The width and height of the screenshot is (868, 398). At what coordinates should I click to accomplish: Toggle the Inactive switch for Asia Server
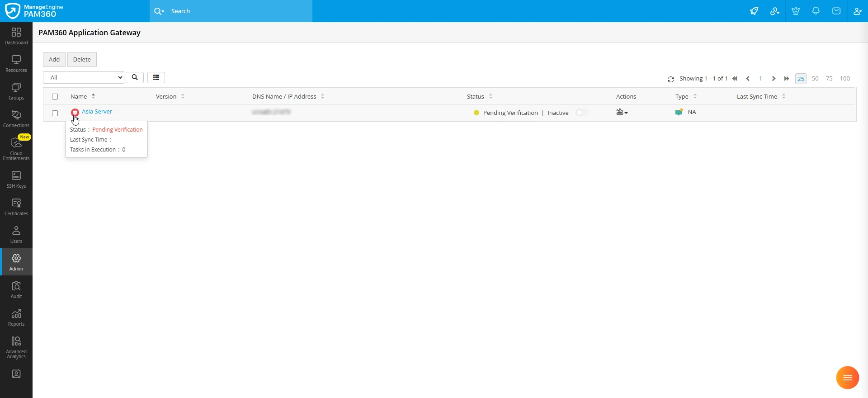pos(582,113)
